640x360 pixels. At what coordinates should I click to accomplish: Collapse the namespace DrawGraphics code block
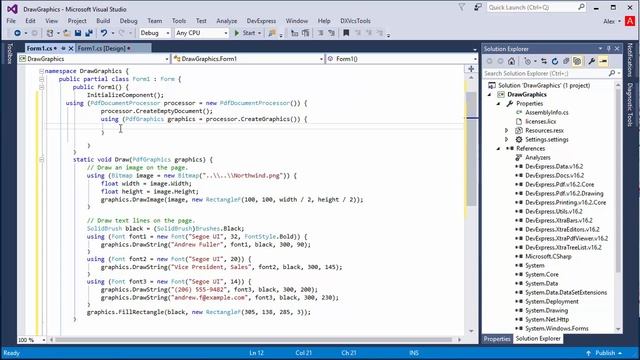pyautogui.click(x=41, y=71)
